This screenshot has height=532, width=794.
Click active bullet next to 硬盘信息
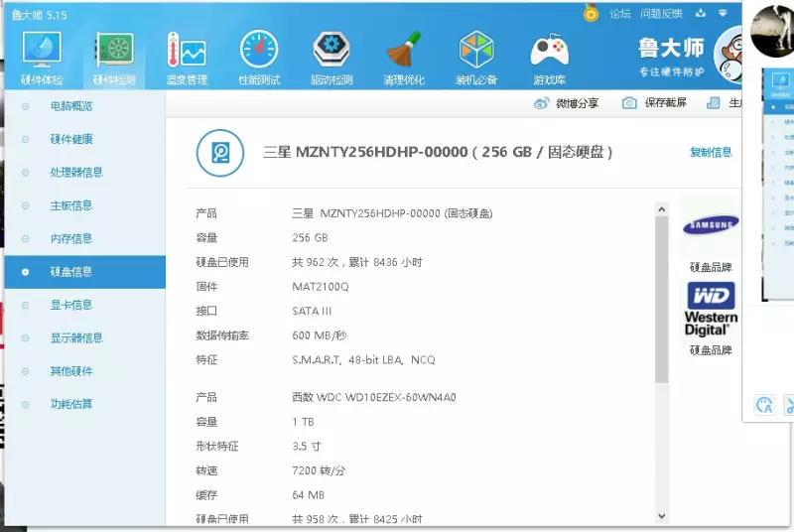26,272
